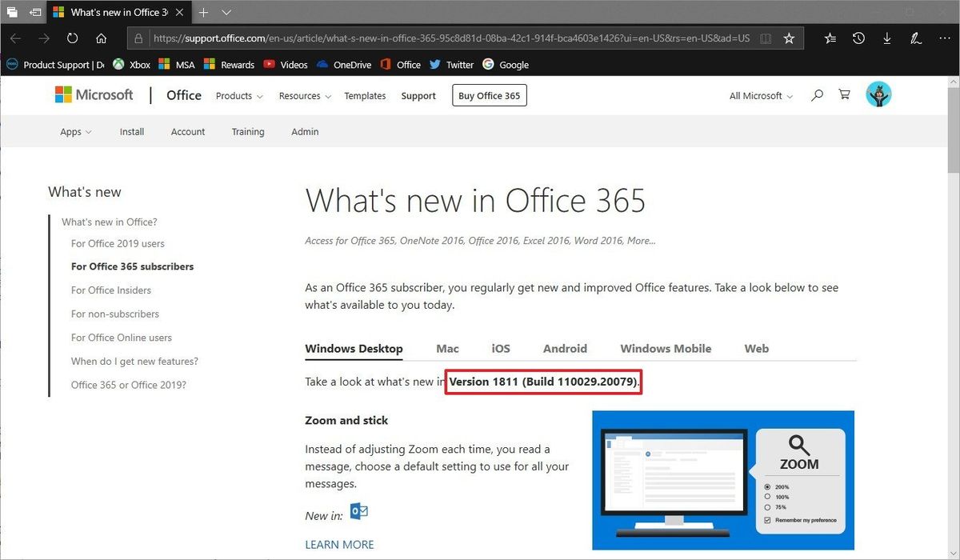Expand the Products dropdown
The height and width of the screenshot is (560, 960).
[x=238, y=95]
